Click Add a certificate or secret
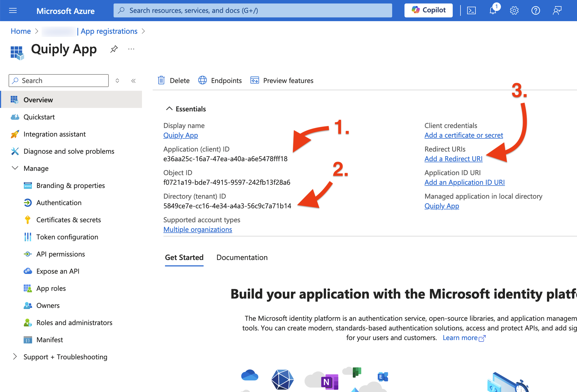577x392 pixels. tap(464, 135)
